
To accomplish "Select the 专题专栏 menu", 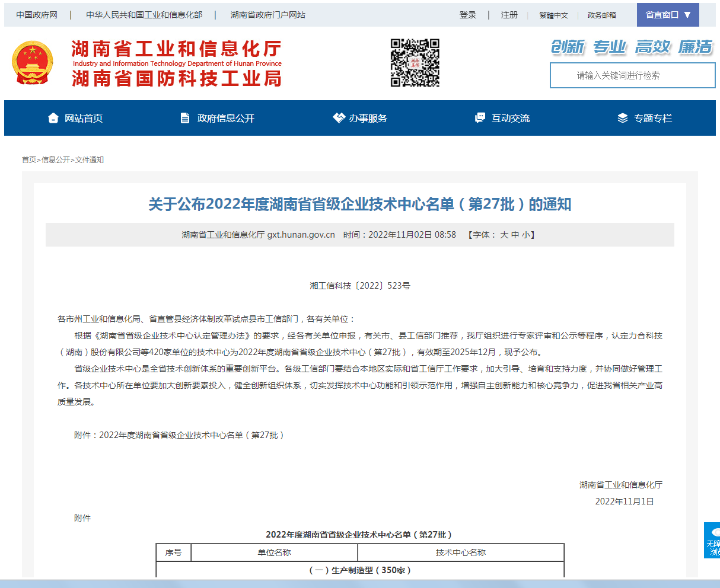I will (653, 118).
